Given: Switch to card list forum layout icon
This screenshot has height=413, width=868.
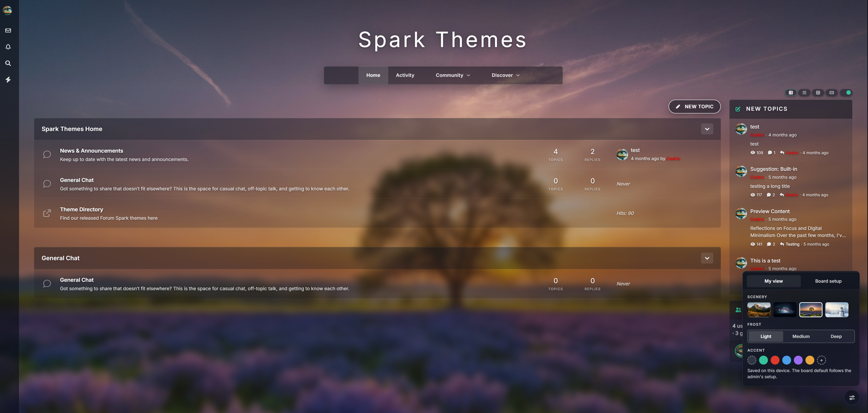Looking at the screenshot, I should coord(832,93).
